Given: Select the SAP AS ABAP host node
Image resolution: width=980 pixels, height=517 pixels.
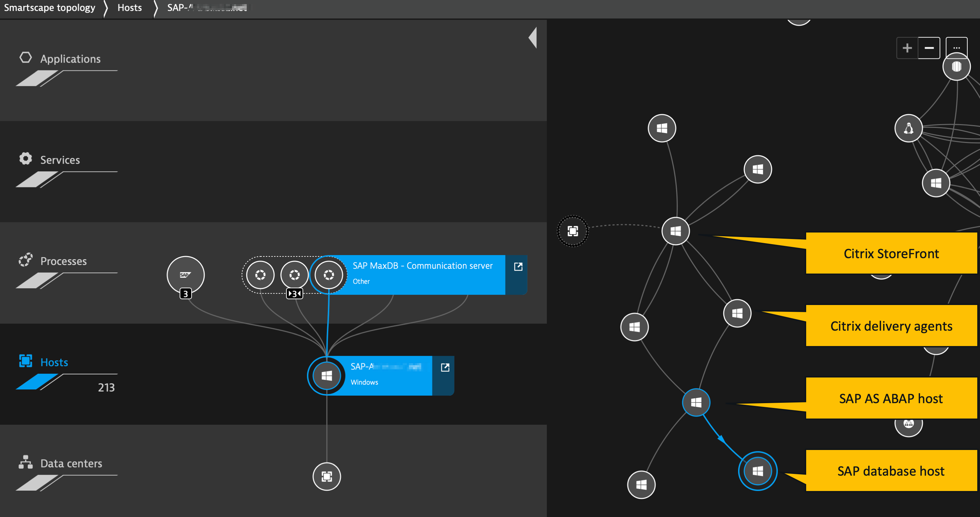Looking at the screenshot, I should pyautogui.click(x=696, y=402).
